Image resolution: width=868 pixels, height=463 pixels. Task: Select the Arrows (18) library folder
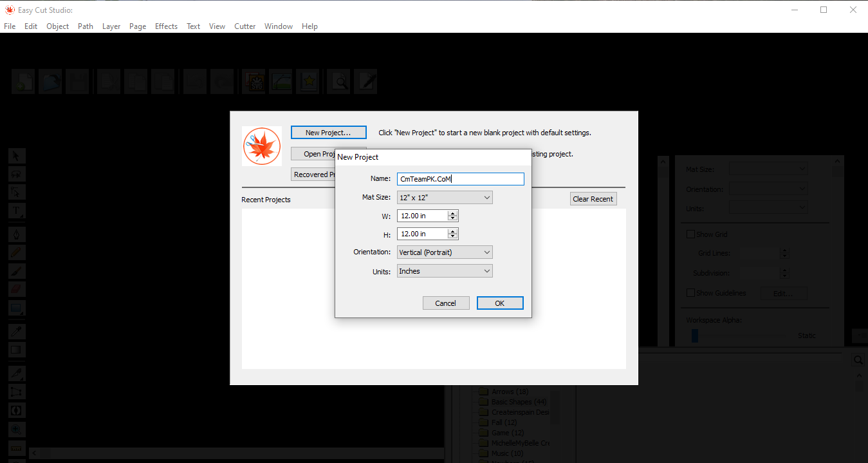point(510,392)
